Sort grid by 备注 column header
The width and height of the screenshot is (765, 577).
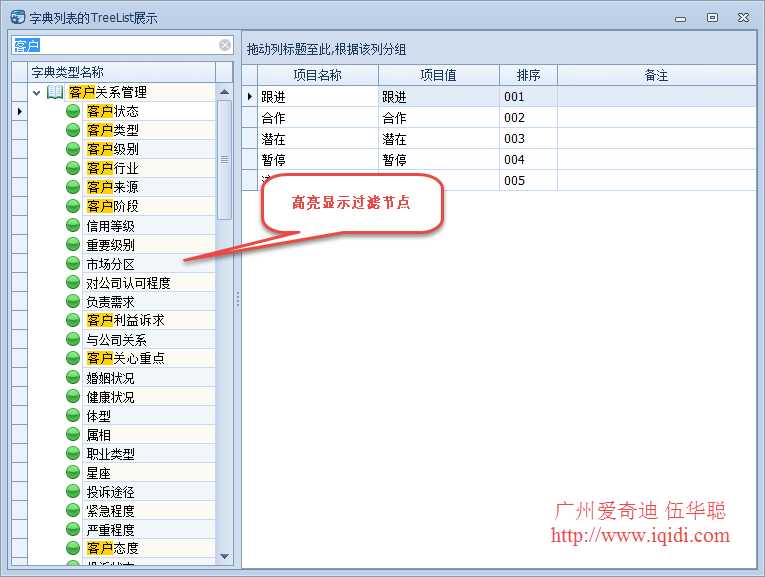coord(657,75)
